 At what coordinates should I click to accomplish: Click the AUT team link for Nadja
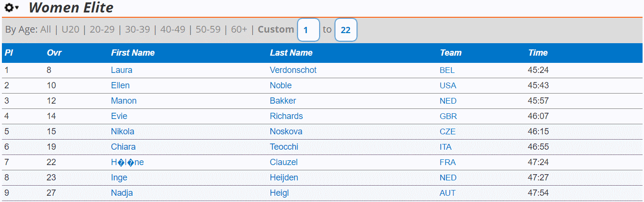point(447,193)
